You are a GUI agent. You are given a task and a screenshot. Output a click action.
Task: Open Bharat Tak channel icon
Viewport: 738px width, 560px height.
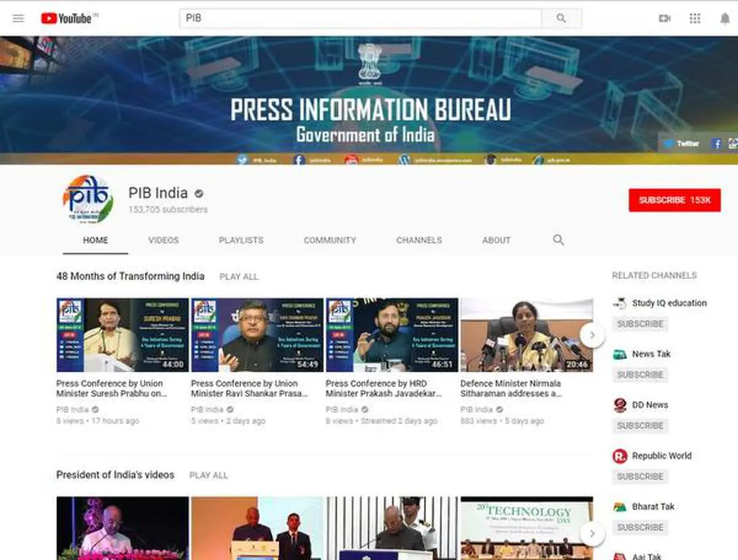click(x=620, y=507)
